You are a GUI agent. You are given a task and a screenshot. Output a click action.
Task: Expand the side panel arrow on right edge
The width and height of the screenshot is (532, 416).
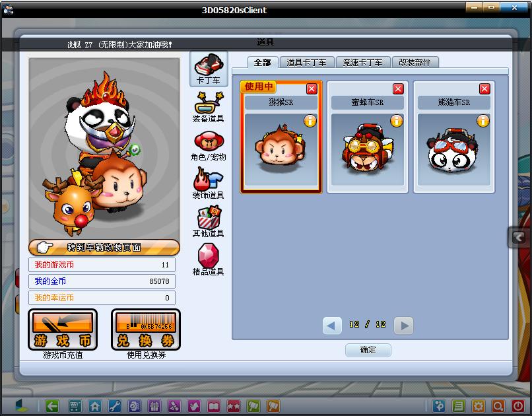[518, 237]
